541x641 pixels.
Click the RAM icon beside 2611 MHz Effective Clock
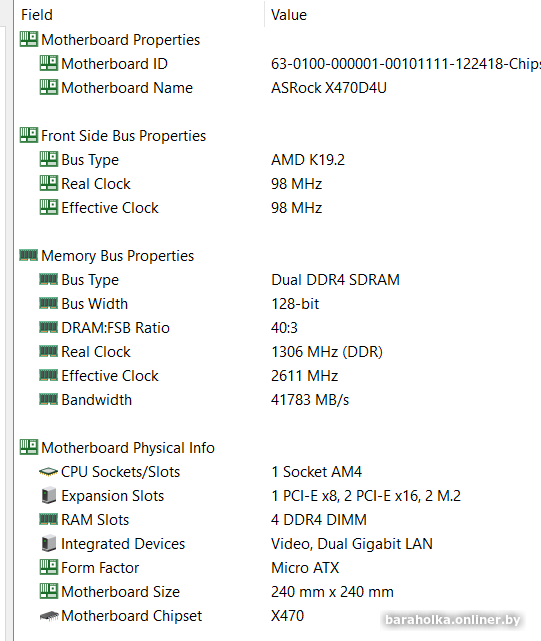click(x=49, y=375)
